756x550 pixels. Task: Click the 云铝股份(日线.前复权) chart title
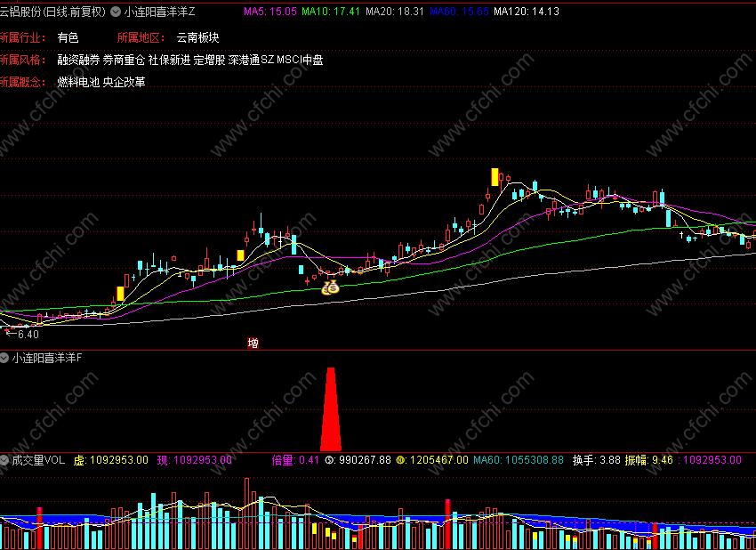pyautogui.click(x=52, y=12)
